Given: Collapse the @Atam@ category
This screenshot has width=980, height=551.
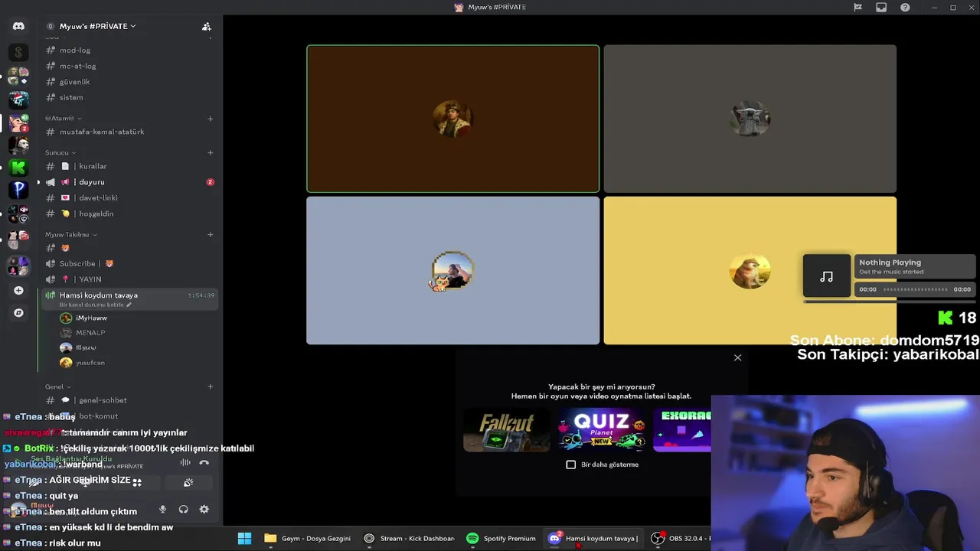Looking at the screenshot, I should tap(63, 119).
